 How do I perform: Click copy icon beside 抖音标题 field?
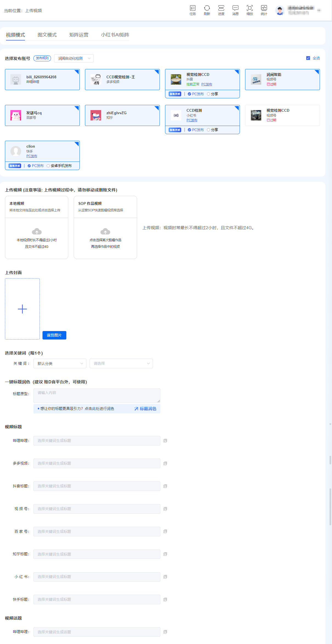pyautogui.click(x=165, y=486)
